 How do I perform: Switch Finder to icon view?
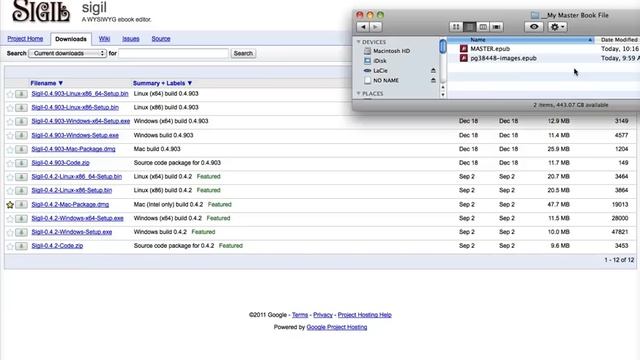pos(456,27)
